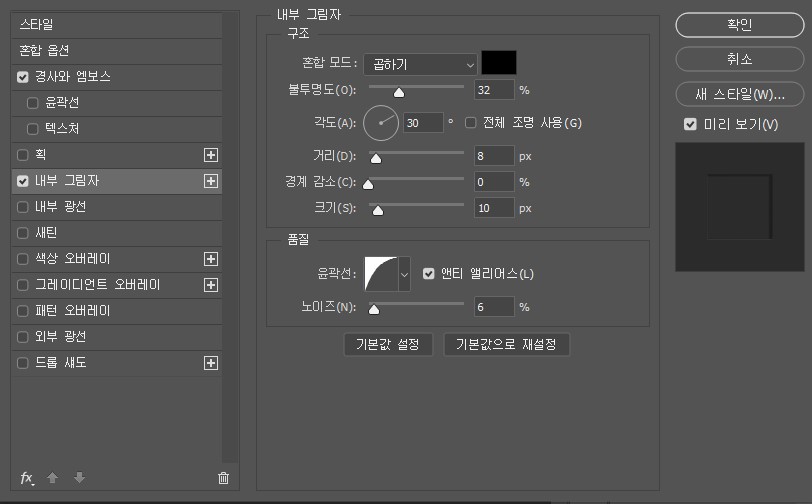Viewport: 812px width, 504px height.
Task: Click 취소 button
Action: point(740,59)
